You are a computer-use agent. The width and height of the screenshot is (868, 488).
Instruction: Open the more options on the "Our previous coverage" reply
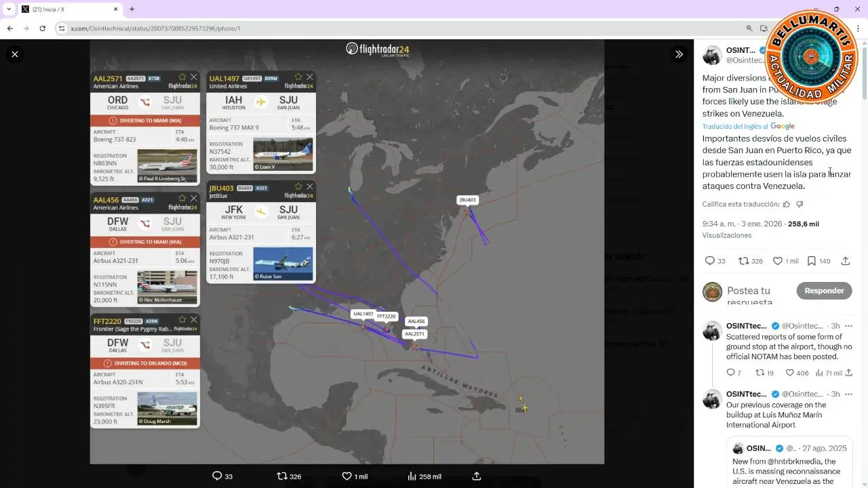[x=848, y=394]
